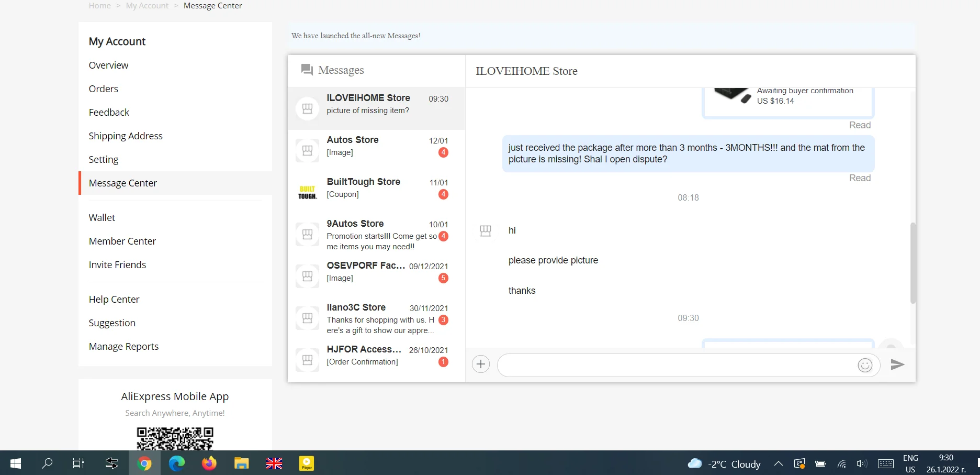Open the UK flag app on taskbar
The width and height of the screenshot is (980, 475).
[274, 463]
